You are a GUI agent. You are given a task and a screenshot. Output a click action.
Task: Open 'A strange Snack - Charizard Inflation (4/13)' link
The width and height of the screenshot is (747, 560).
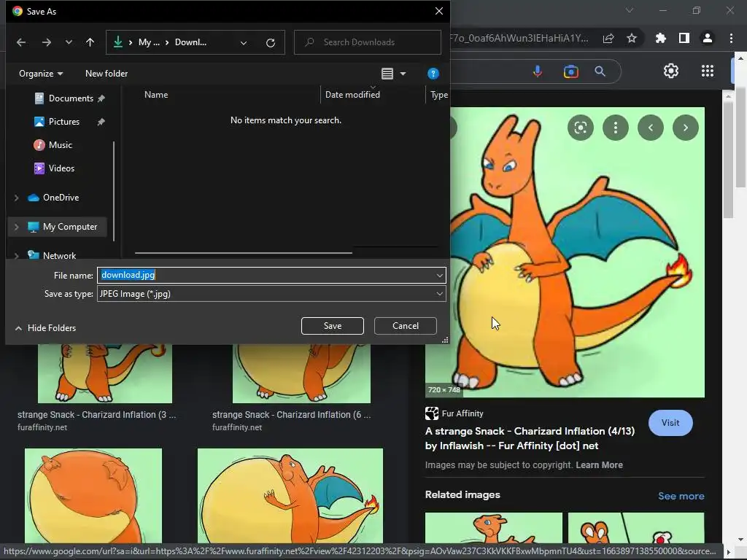[530, 438]
